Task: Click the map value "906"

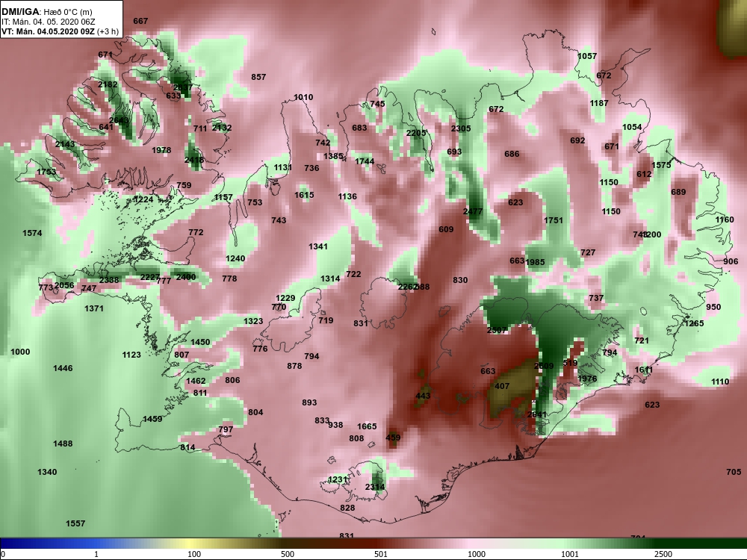Action: [x=731, y=261]
